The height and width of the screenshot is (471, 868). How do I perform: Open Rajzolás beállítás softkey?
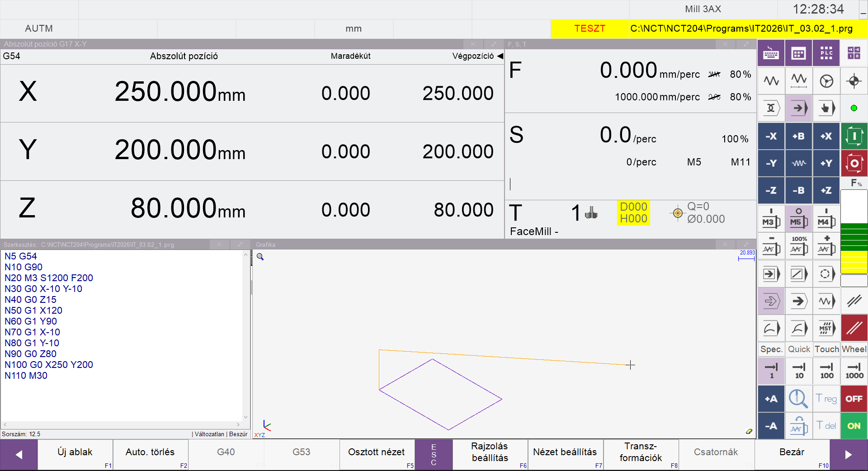pyautogui.click(x=490, y=452)
